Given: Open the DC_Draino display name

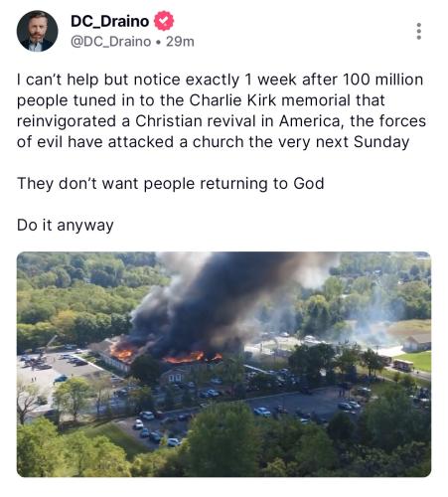Looking at the screenshot, I should tap(109, 21).
